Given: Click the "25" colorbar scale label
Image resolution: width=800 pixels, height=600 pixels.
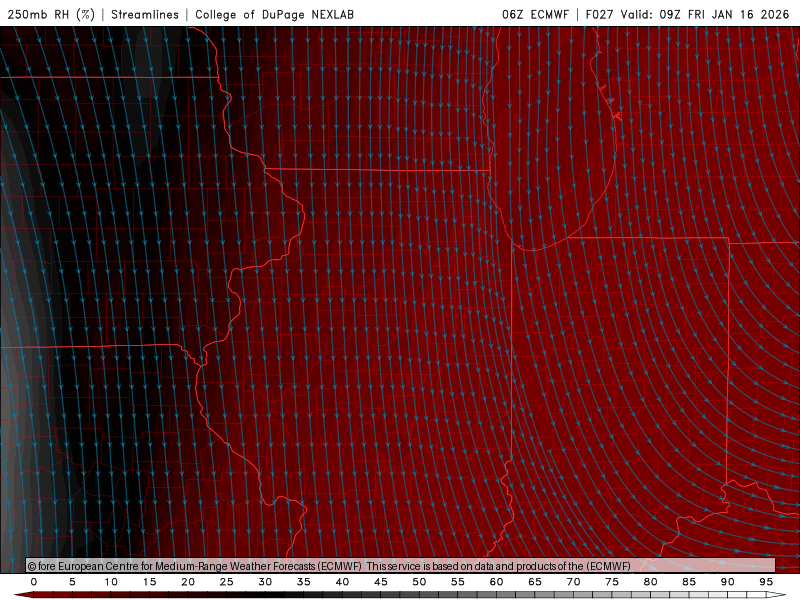Looking at the screenshot, I should click(x=227, y=582).
